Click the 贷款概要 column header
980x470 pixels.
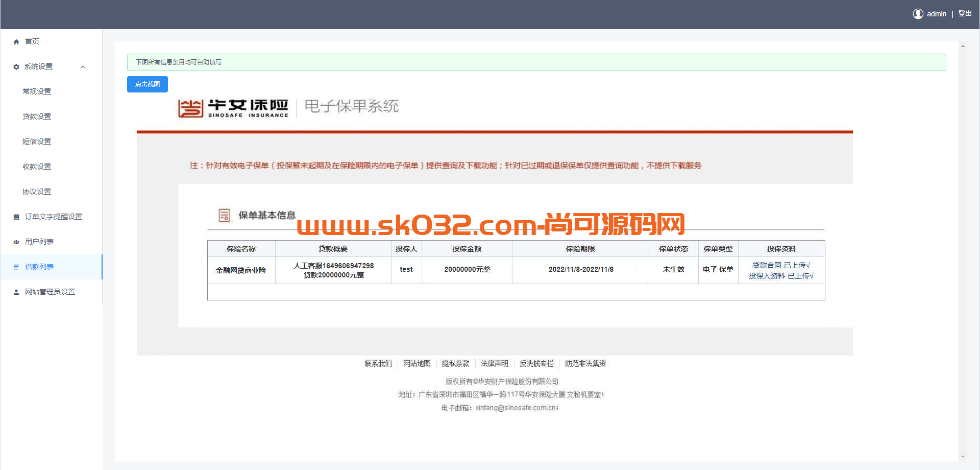pyautogui.click(x=333, y=249)
